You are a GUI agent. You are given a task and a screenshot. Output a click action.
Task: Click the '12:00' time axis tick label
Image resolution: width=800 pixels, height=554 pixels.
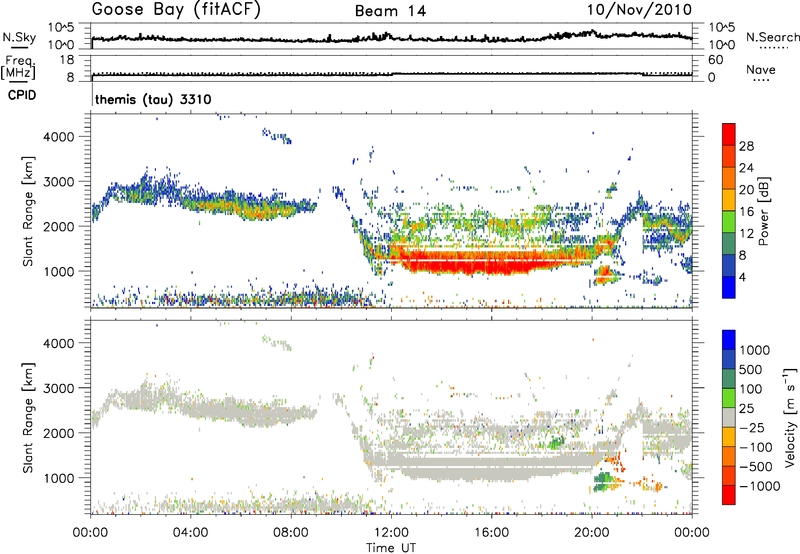pyautogui.click(x=391, y=533)
